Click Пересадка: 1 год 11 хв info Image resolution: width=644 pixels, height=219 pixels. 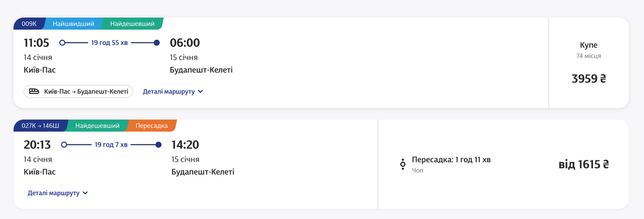(x=451, y=160)
